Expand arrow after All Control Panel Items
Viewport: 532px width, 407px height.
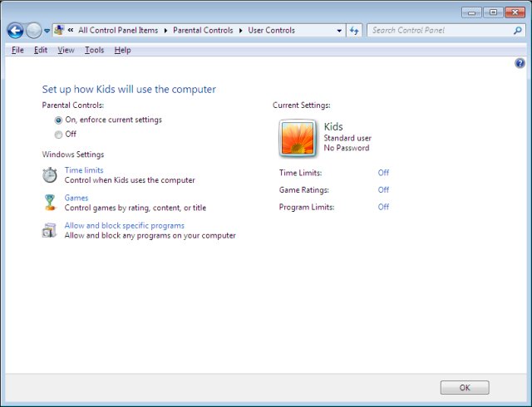pos(166,31)
